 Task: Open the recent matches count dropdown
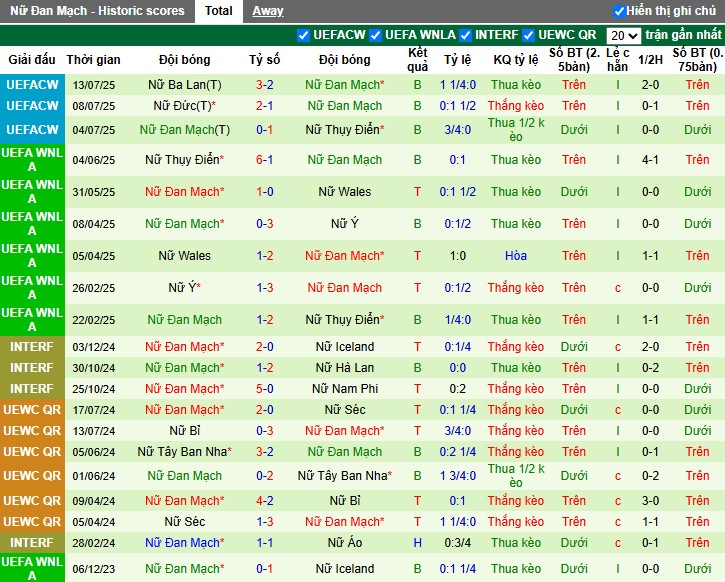tap(623, 35)
